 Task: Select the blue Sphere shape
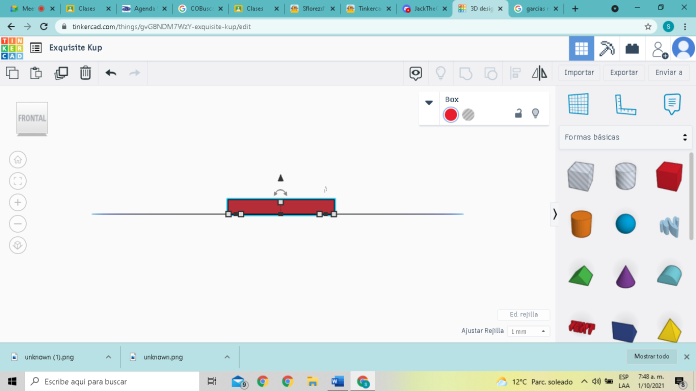[x=625, y=224]
